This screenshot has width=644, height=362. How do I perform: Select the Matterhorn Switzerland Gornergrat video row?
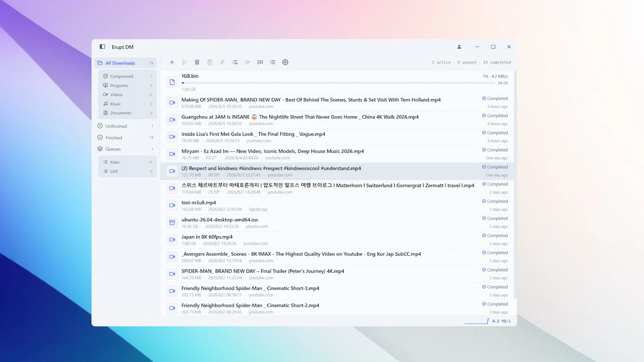(x=337, y=188)
